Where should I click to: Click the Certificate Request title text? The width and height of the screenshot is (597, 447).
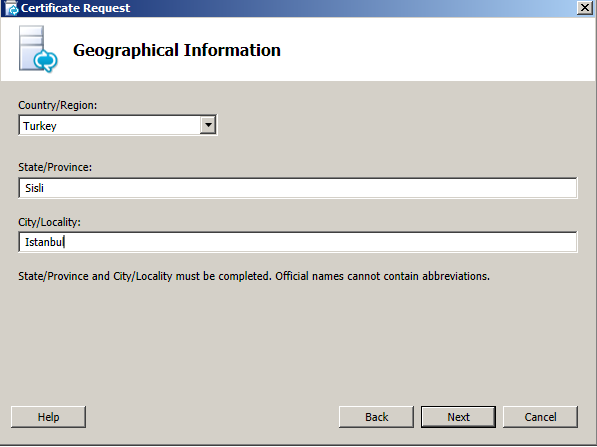(75, 8)
